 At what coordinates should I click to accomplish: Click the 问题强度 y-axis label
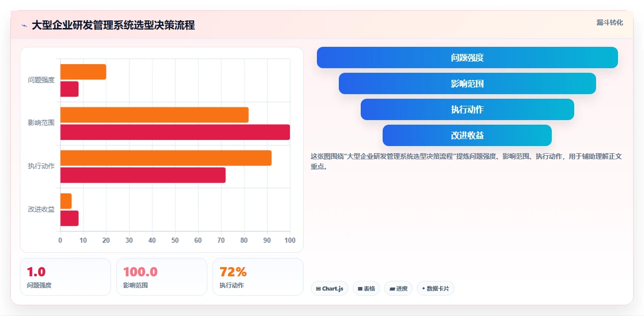tap(41, 80)
